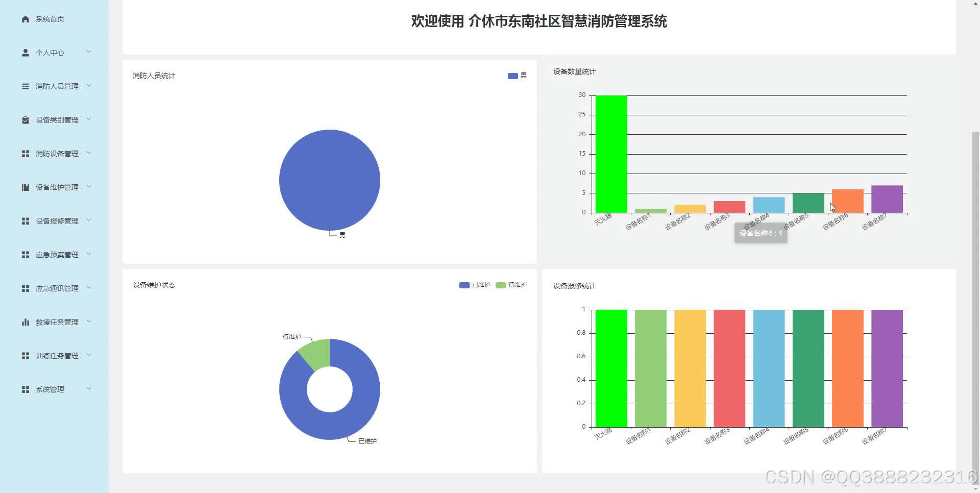The width and height of the screenshot is (980, 493).
Task: Click the orange 设备名称6 bar in 设备数量统计
Action: click(848, 201)
